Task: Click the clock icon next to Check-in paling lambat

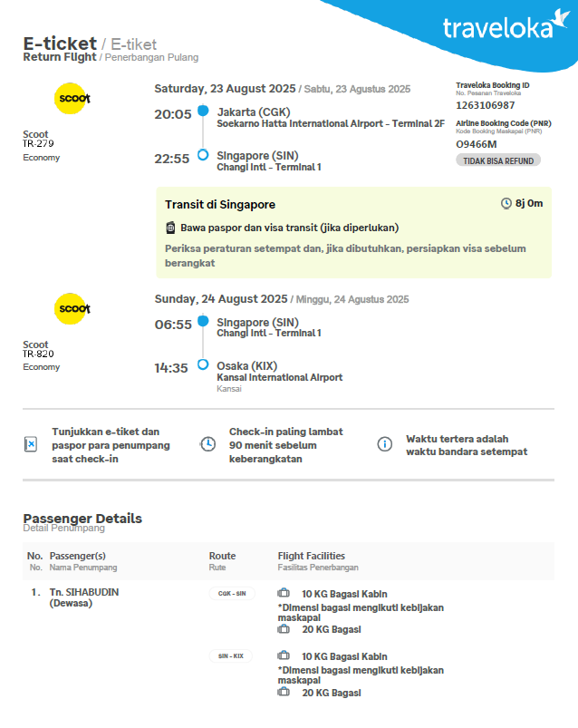Action: [208, 444]
